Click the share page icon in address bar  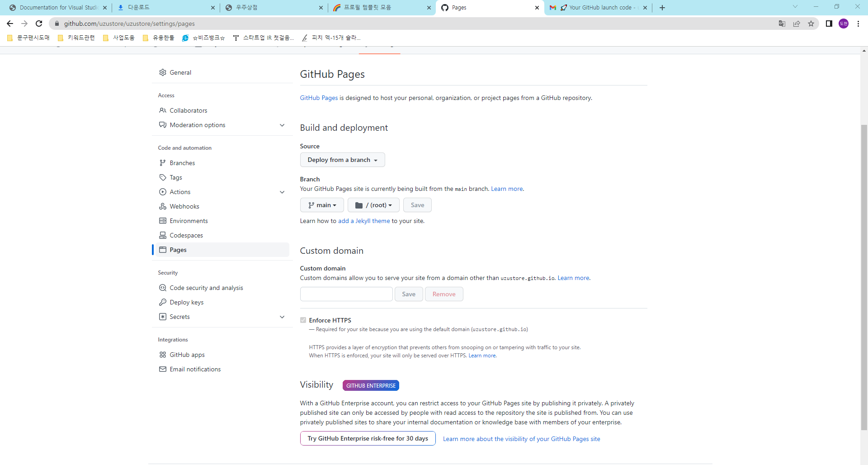pos(797,24)
